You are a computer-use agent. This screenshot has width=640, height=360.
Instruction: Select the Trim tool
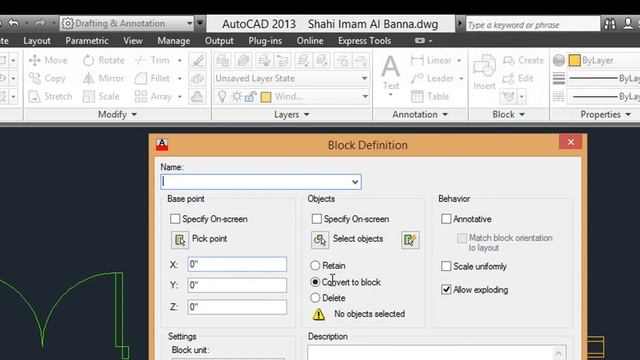(x=152, y=60)
